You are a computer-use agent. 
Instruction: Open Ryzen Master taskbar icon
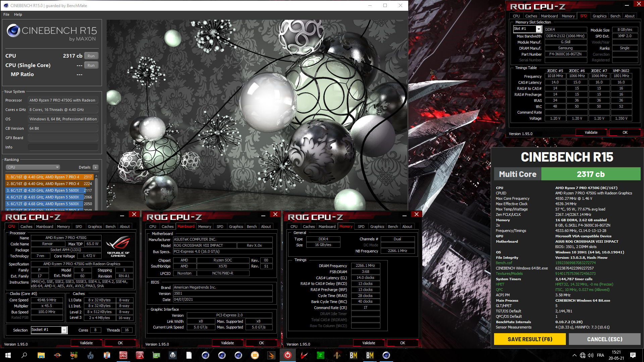point(58,355)
